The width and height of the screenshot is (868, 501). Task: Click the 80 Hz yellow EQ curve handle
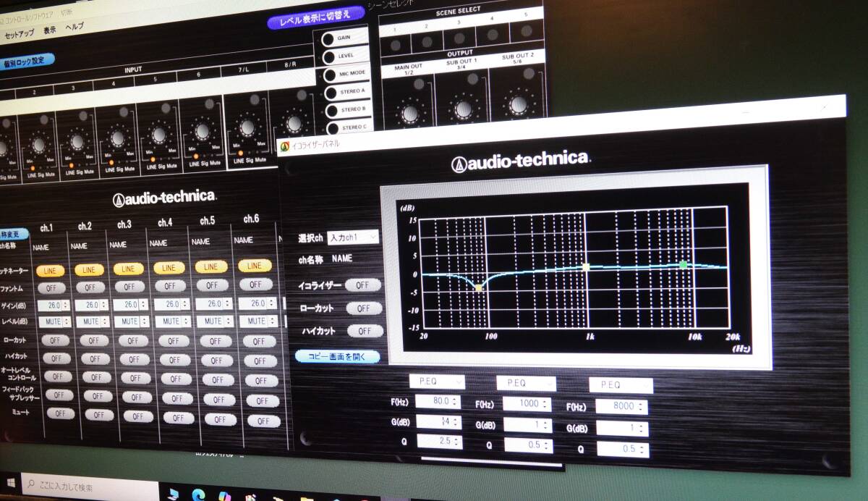(x=479, y=288)
